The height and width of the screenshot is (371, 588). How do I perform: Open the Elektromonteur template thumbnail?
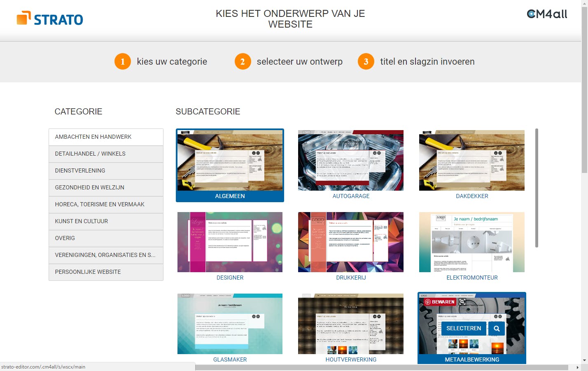point(472,242)
